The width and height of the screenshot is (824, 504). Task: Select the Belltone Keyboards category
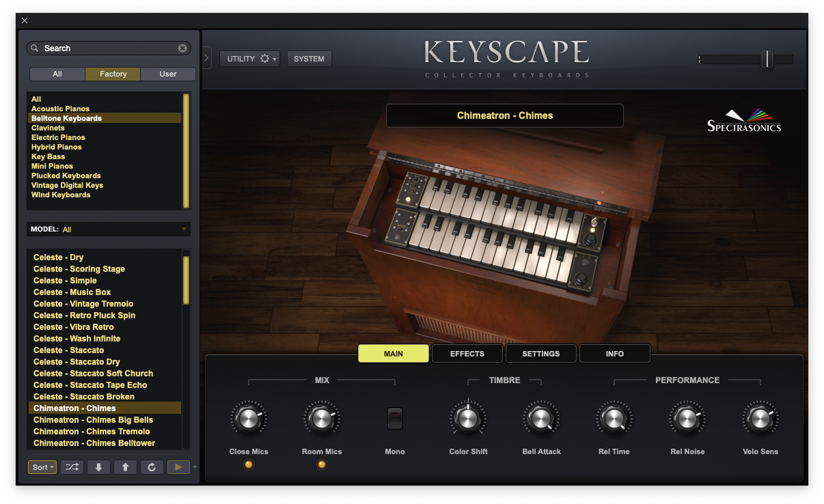tap(105, 118)
